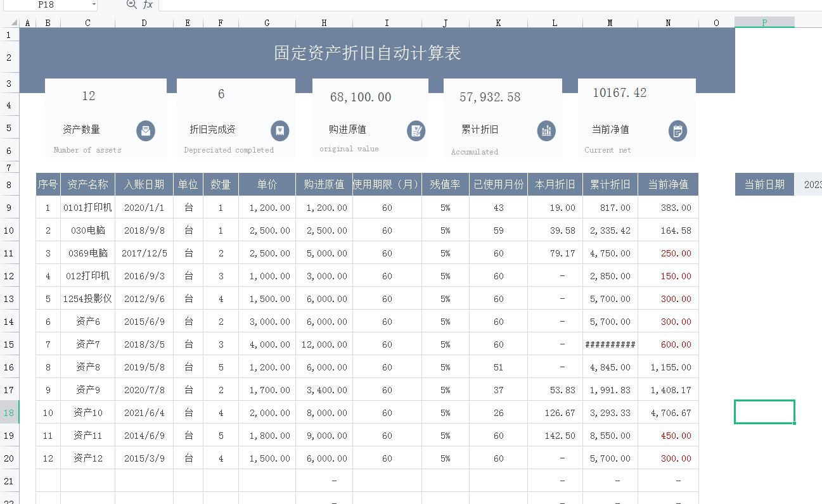Image resolution: width=822 pixels, height=504 pixels.
Task: Click the original value card icon
Action: click(416, 131)
